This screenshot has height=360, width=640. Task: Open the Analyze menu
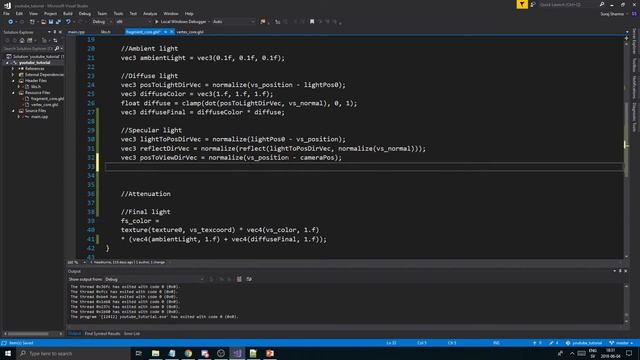[150, 13]
